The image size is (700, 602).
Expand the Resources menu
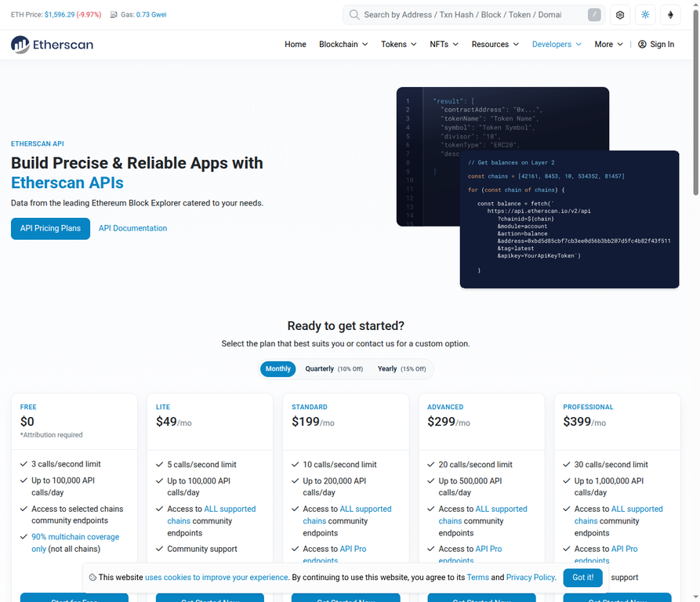(495, 44)
